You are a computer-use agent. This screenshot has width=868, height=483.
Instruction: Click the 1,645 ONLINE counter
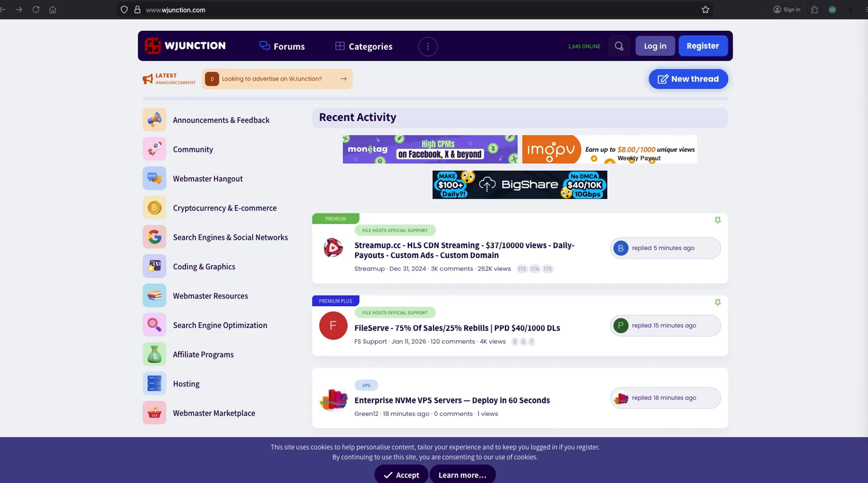coord(584,46)
